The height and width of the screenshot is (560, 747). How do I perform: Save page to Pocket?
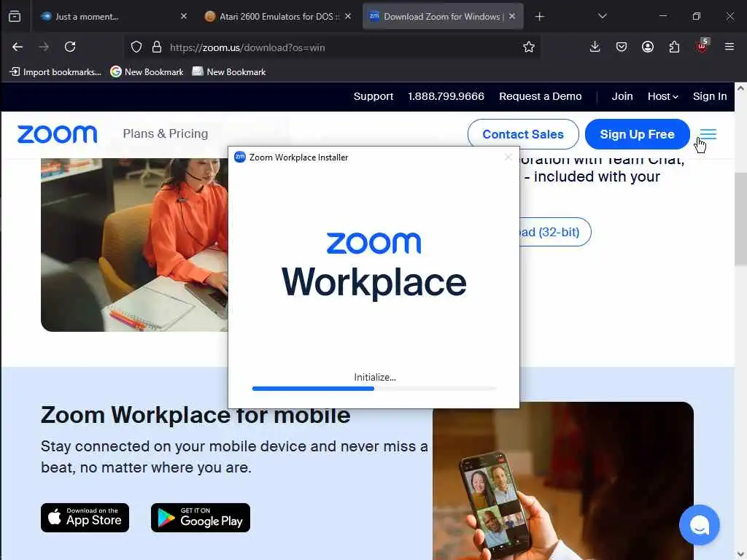click(622, 47)
